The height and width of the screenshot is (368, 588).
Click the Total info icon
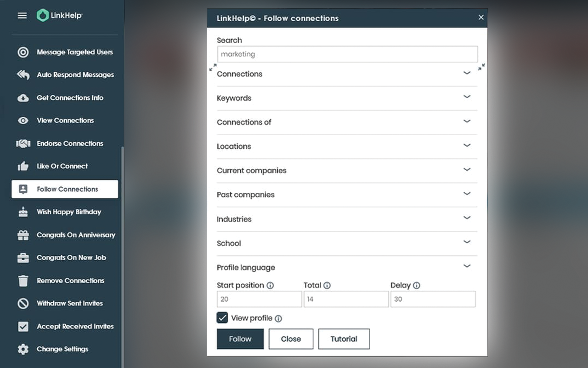[327, 285]
